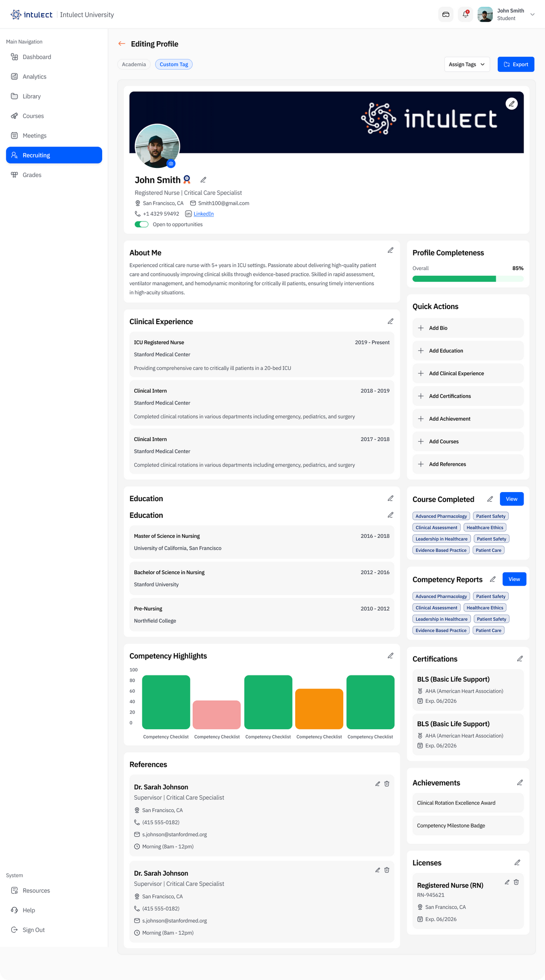Edit the Course Completed section

pos(490,499)
